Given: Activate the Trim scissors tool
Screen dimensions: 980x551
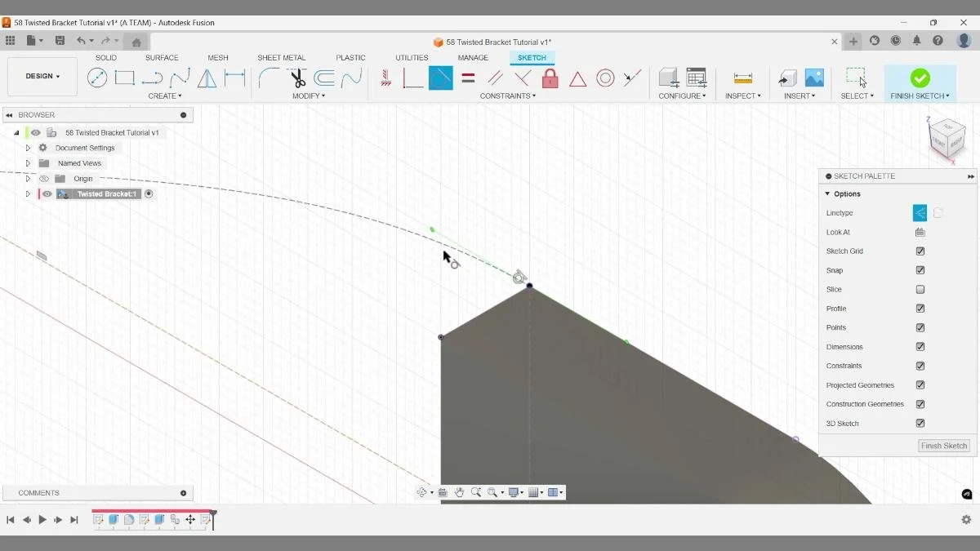Looking at the screenshot, I should (298, 78).
